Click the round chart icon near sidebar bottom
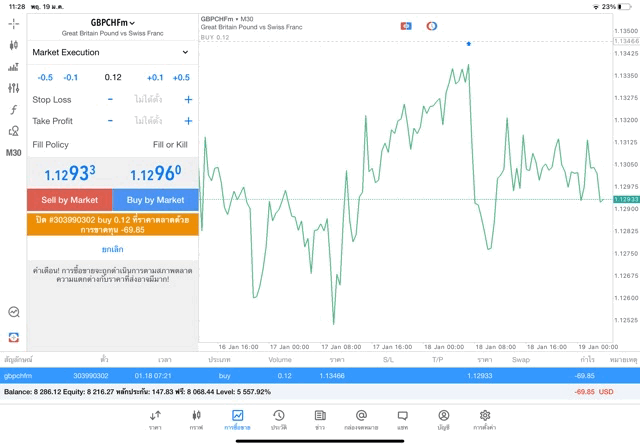The height and width of the screenshot is (447, 640). (x=13, y=312)
